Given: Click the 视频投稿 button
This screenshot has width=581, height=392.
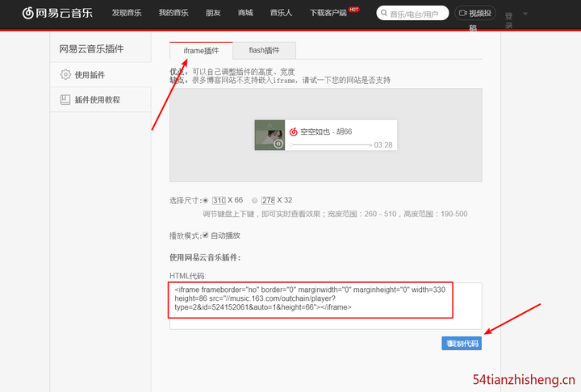Looking at the screenshot, I should (475, 14).
